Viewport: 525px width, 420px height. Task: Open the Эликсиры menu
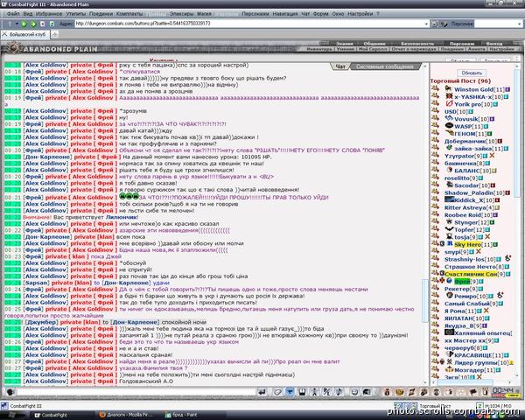[x=181, y=14]
